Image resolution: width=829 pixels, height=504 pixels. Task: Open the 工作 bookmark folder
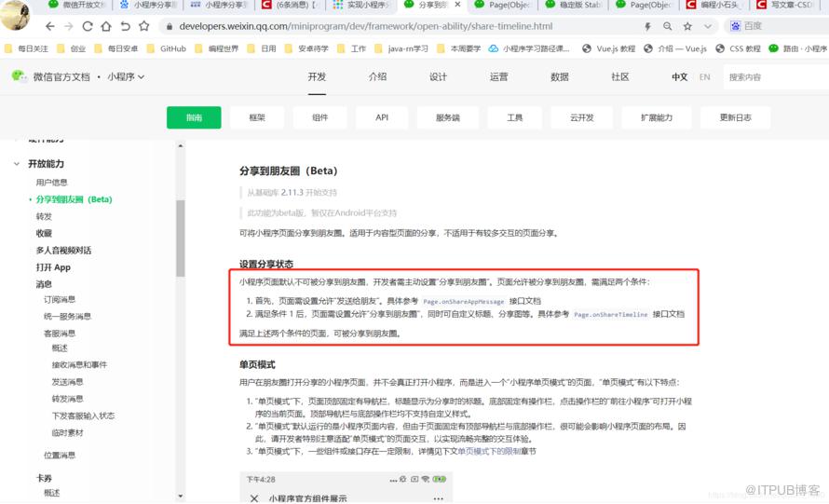coord(351,48)
